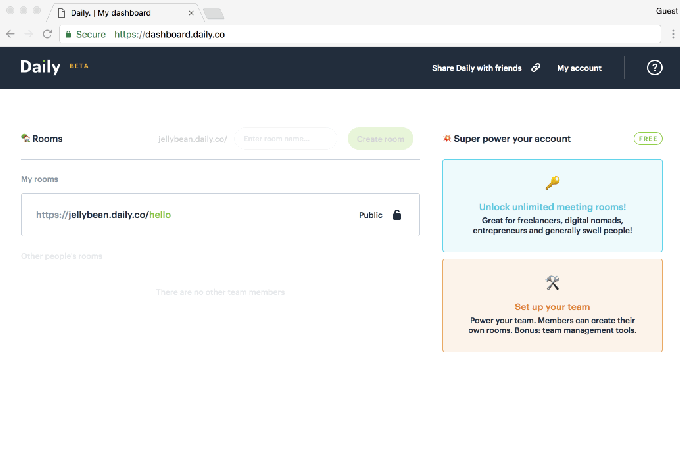Focus the Enter room name field
Image resolution: width=680 pixels, height=470 pixels.
[285, 139]
